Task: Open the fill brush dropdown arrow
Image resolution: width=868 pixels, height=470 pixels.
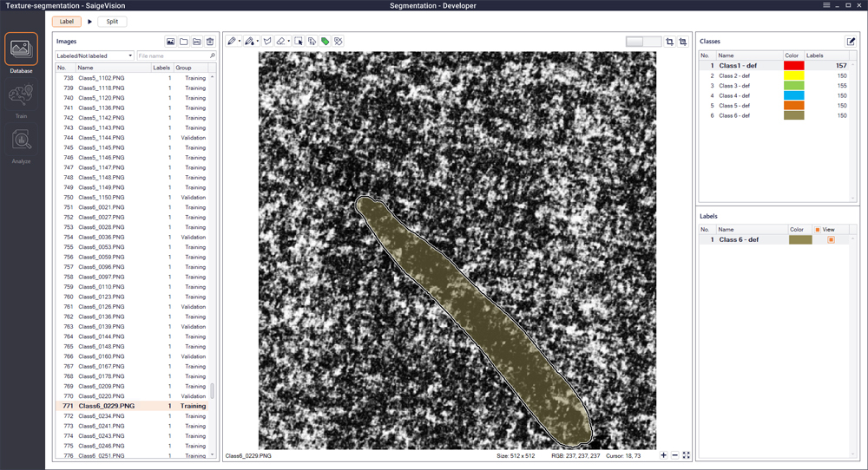Action: tap(258, 42)
